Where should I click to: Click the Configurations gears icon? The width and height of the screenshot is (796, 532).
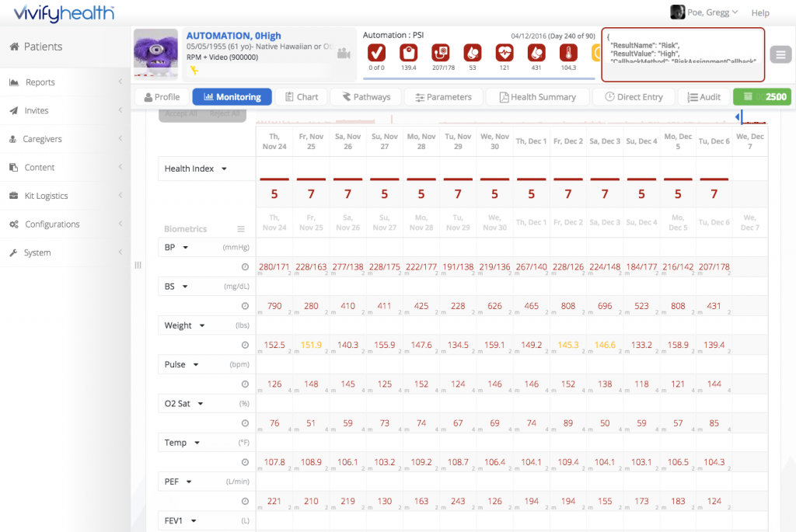click(x=14, y=224)
